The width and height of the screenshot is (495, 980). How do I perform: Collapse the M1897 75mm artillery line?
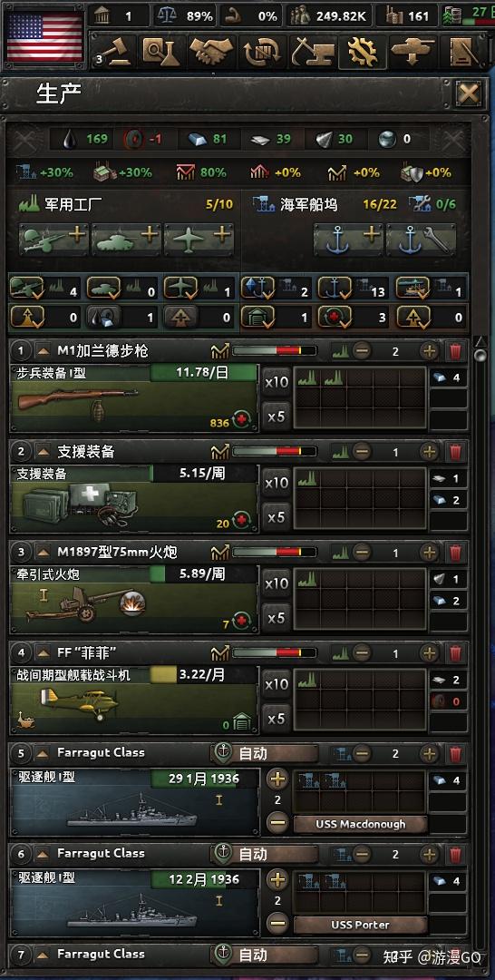43,552
